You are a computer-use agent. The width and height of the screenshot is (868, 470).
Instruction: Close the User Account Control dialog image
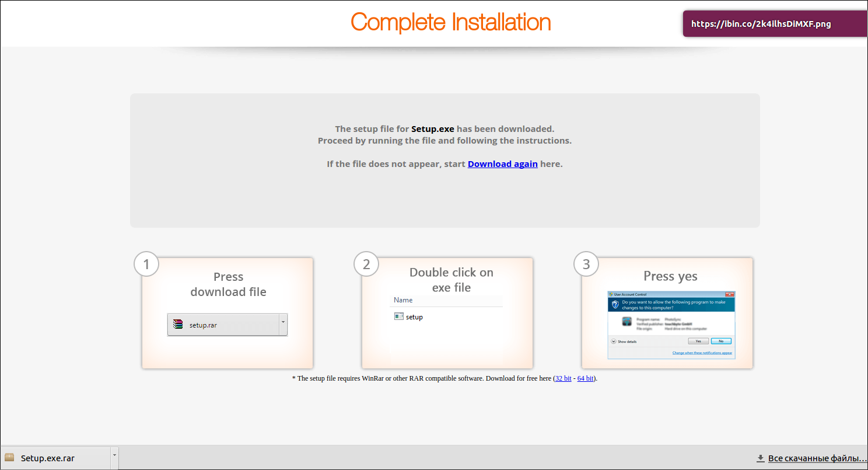tap(730, 294)
